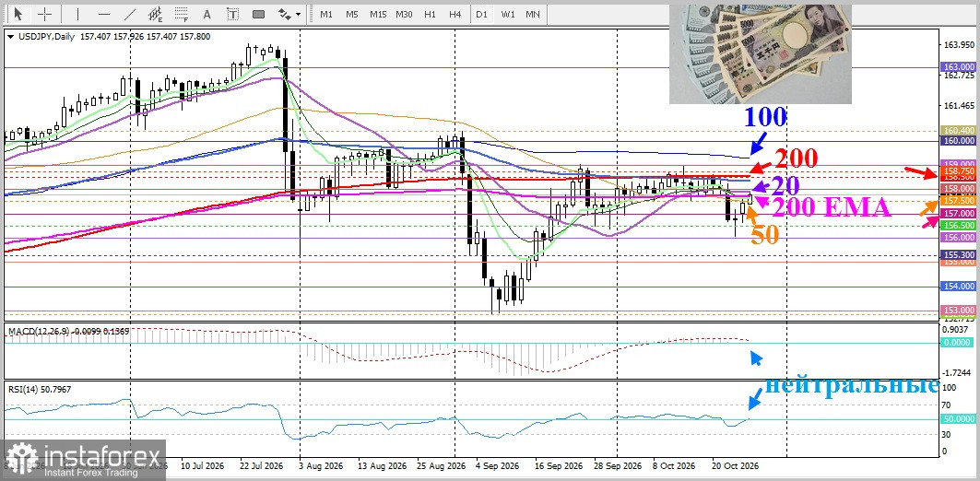Click the 16 Sep 2026 date label
The height and width of the screenshot is (481, 980).
coord(560,466)
